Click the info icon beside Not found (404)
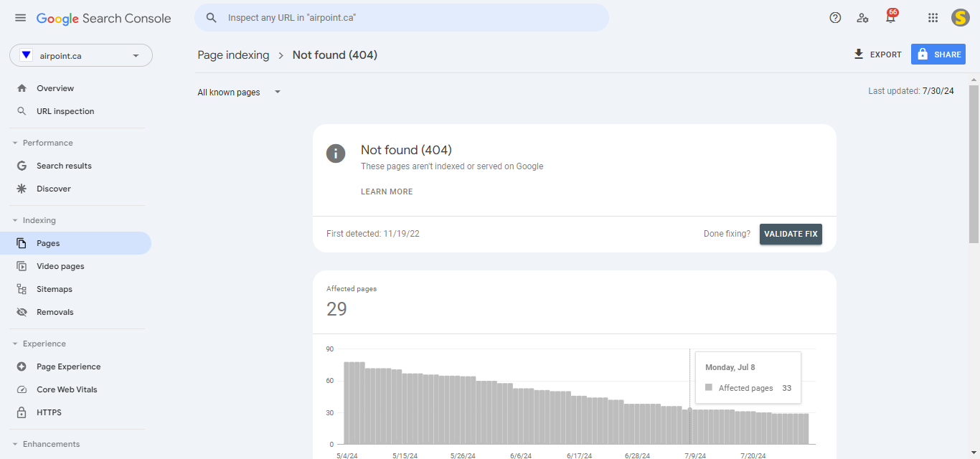Screen dimensions: 980x459 [336, 153]
